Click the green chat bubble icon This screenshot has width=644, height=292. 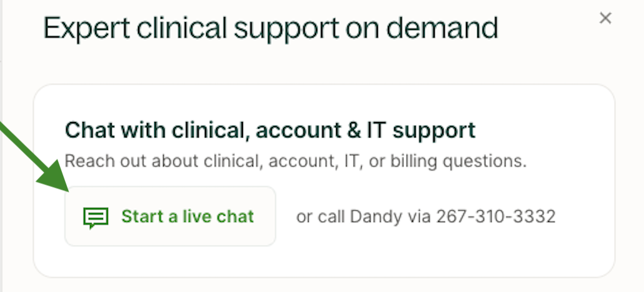pyautogui.click(x=96, y=217)
